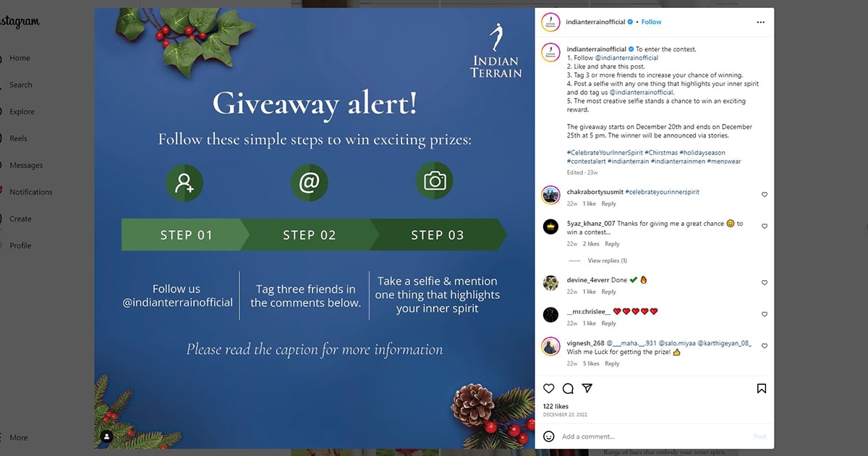Save post with bookmark icon
This screenshot has height=456, width=868.
(762, 389)
